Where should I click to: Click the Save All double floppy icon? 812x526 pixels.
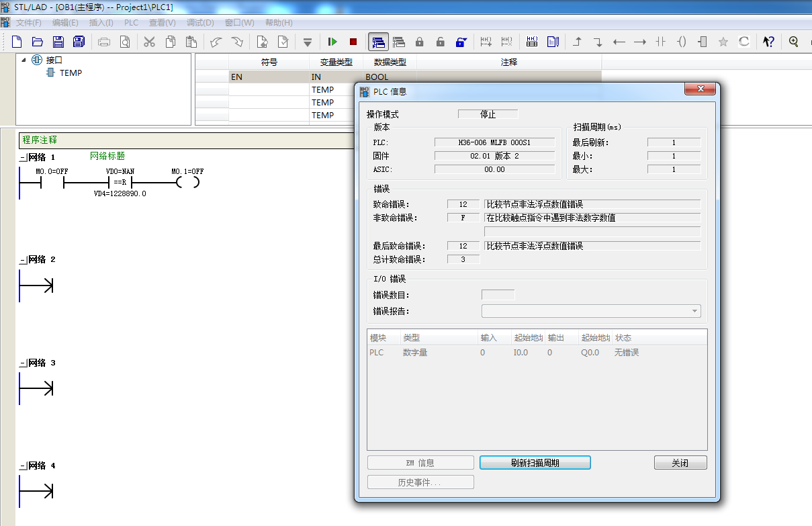[x=79, y=42]
